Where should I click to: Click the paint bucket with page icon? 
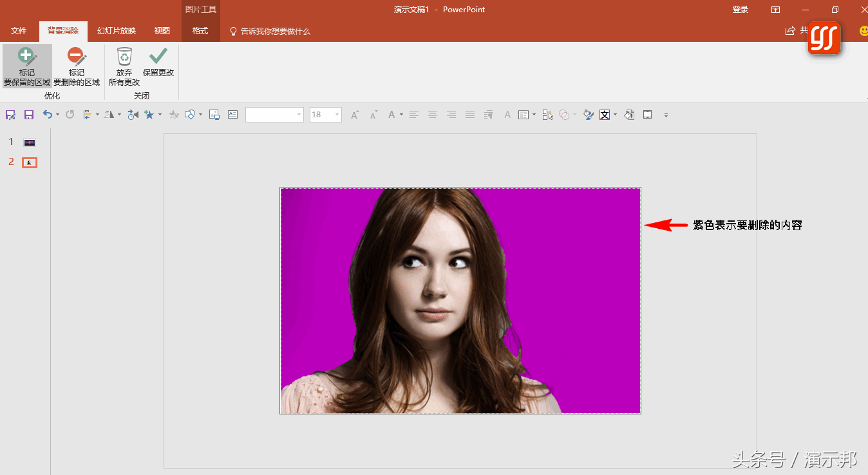click(629, 115)
